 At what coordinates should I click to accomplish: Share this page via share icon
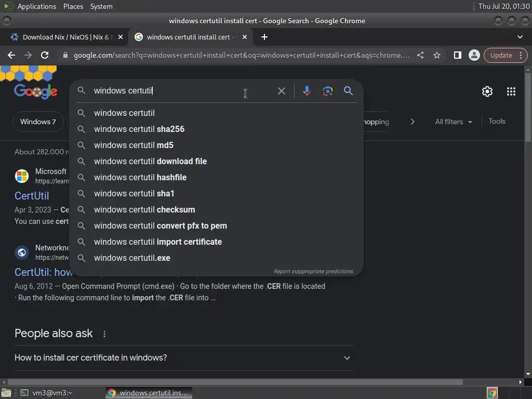(420, 55)
